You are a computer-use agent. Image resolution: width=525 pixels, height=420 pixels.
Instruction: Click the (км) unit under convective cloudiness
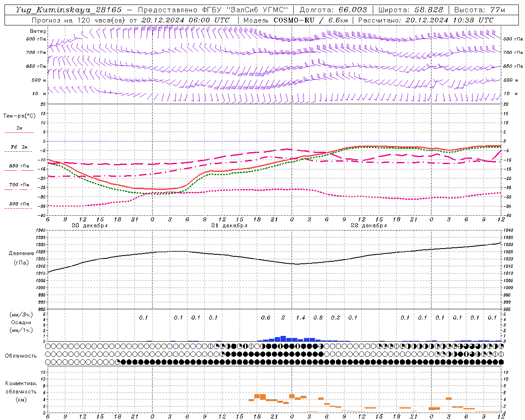coord(21,399)
